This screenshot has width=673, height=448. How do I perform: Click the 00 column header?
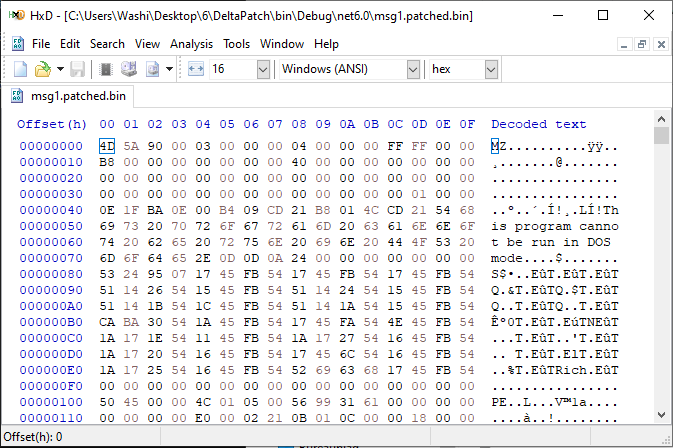(107, 124)
